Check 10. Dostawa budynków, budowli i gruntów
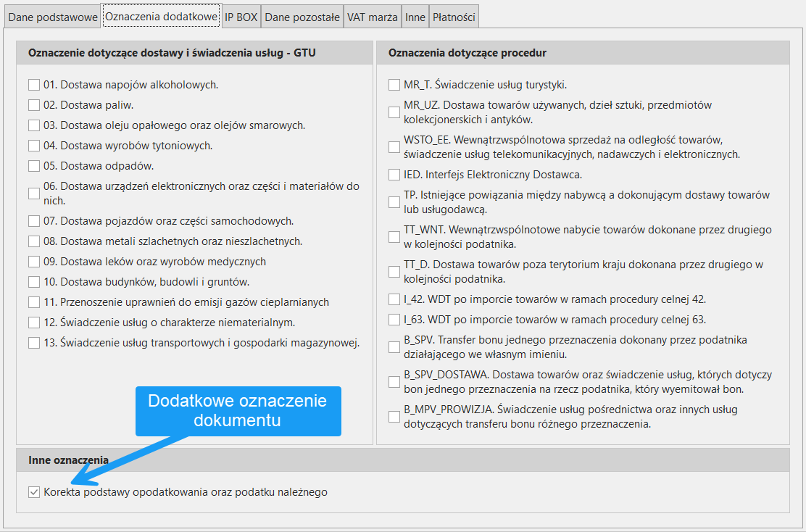Viewport: 806px width, 532px height. [x=34, y=282]
